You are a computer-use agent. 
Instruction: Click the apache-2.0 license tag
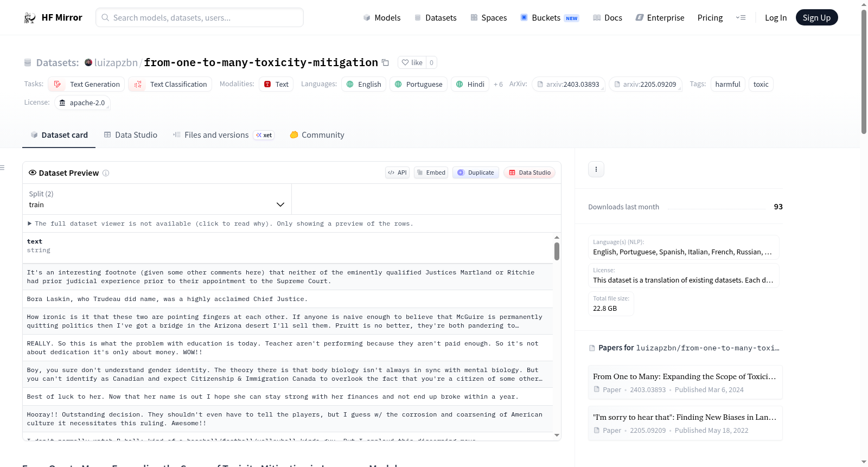point(82,103)
